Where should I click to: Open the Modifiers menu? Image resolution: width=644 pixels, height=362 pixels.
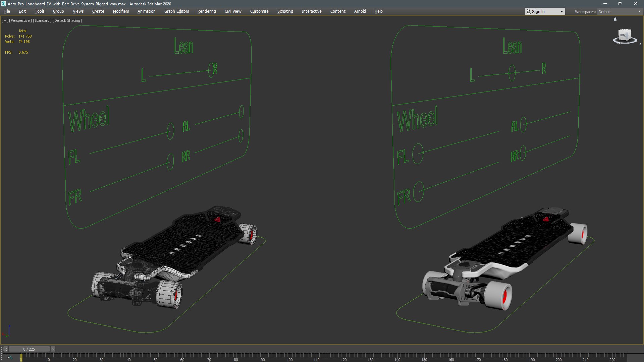(121, 11)
